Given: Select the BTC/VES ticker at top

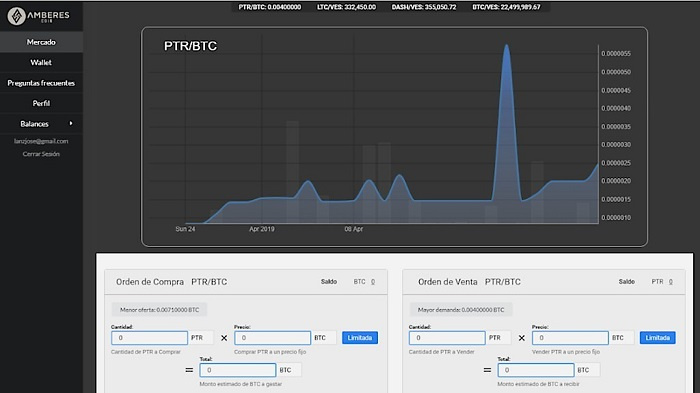Looking at the screenshot, I should [506, 7].
